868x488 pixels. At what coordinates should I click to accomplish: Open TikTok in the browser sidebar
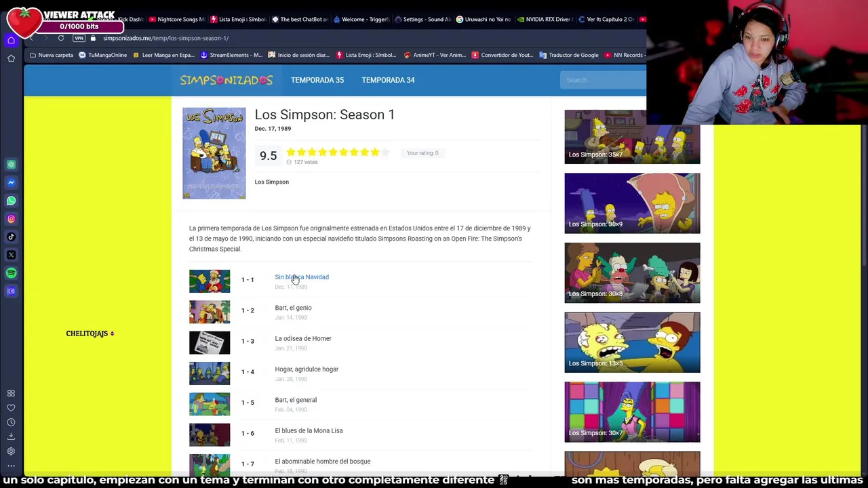(x=11, y=237)
